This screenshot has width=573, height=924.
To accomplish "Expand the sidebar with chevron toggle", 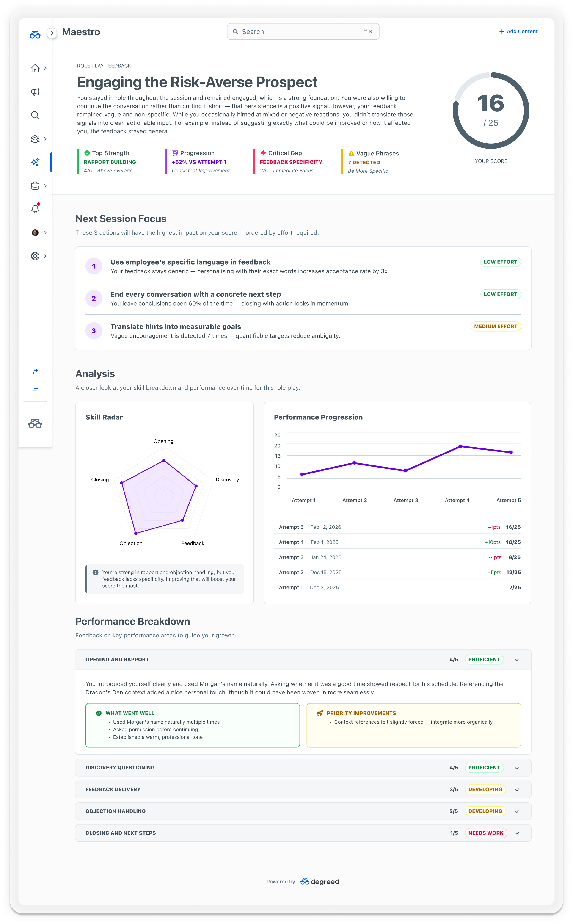I will (x=52, y=33).
